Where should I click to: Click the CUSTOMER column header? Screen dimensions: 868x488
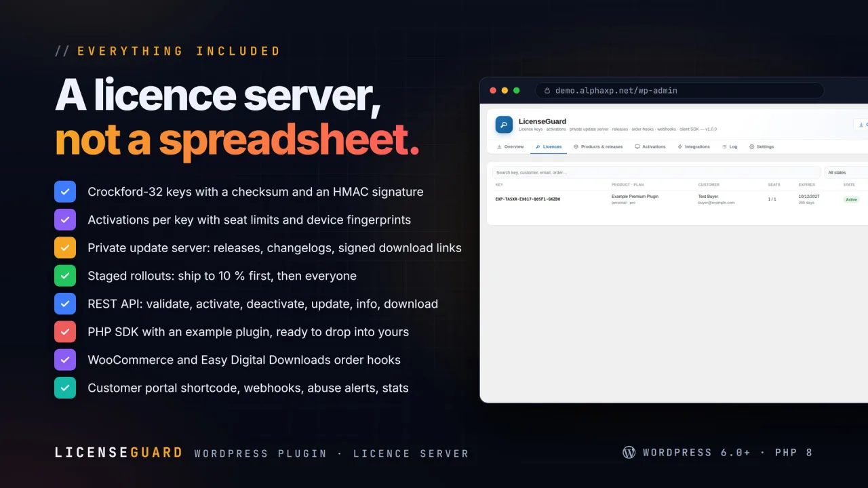tap(709, 184)
